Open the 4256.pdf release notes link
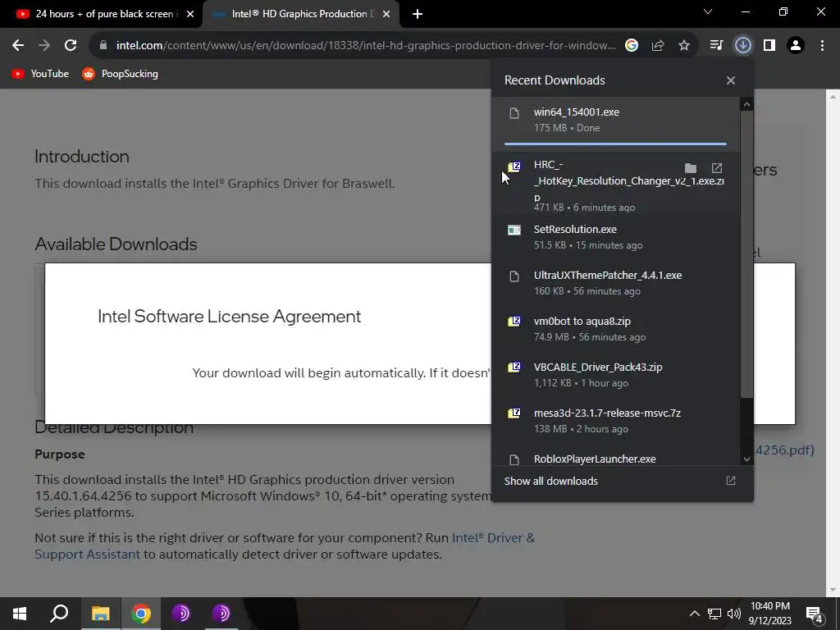Image resolution: width=840 pixels, height=630 pixels. [784, 450]
